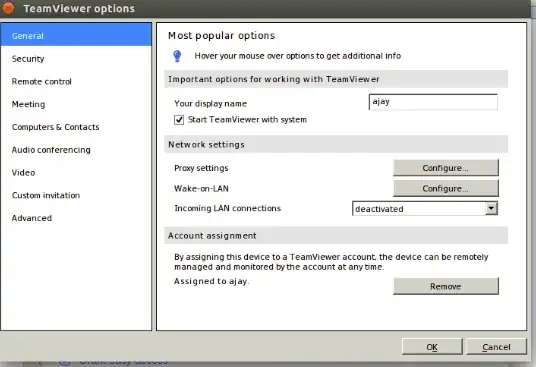Open the General options category
Viewport: 536px width, 367px height.
[76, 35]
